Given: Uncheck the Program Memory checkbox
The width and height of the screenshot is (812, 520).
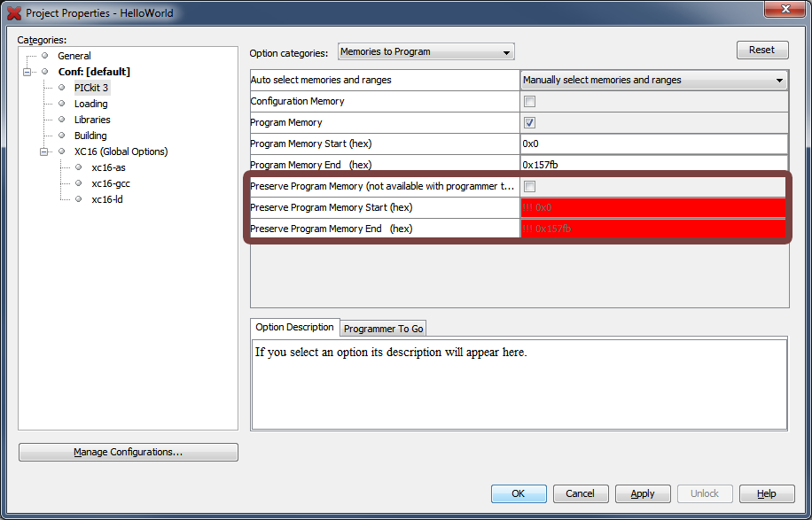Looking at the screenshot, I should pos(530,123).
